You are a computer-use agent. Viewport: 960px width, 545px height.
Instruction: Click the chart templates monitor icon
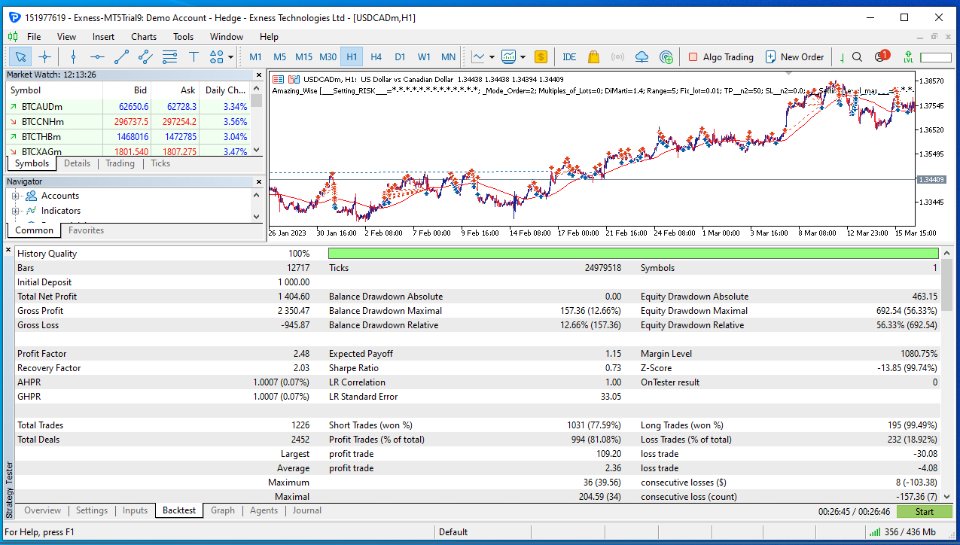(509, 57)
